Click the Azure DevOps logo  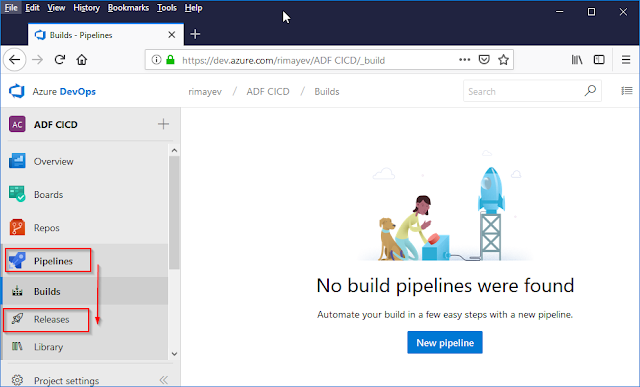point(17,91)
